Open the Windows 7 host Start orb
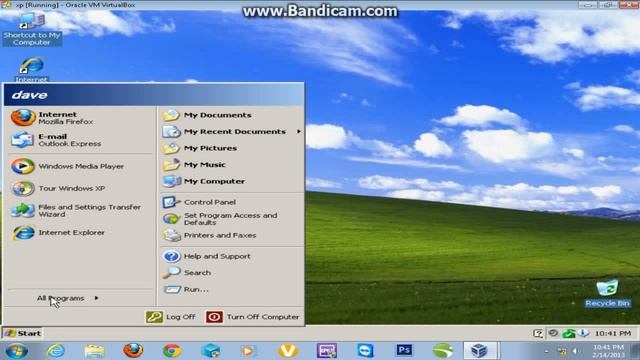 [17, 351]
